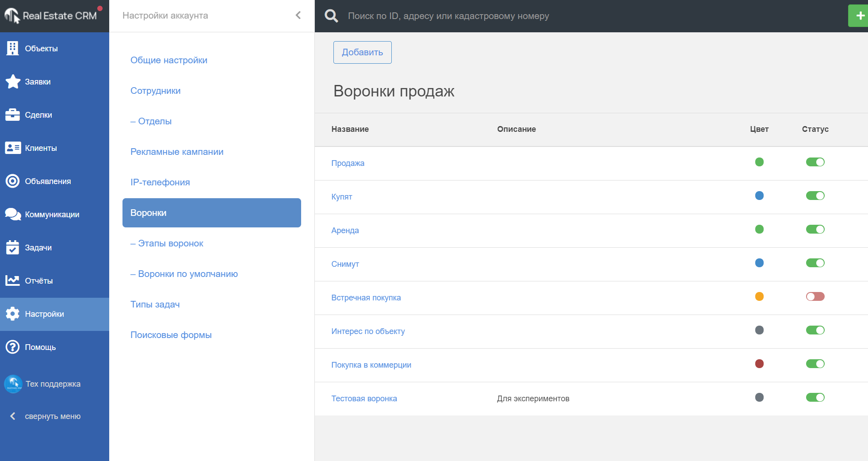Viewport: 868px width, 461px height.
Task: Switch off the Аренда funnel status
Action: coord(815,229)
